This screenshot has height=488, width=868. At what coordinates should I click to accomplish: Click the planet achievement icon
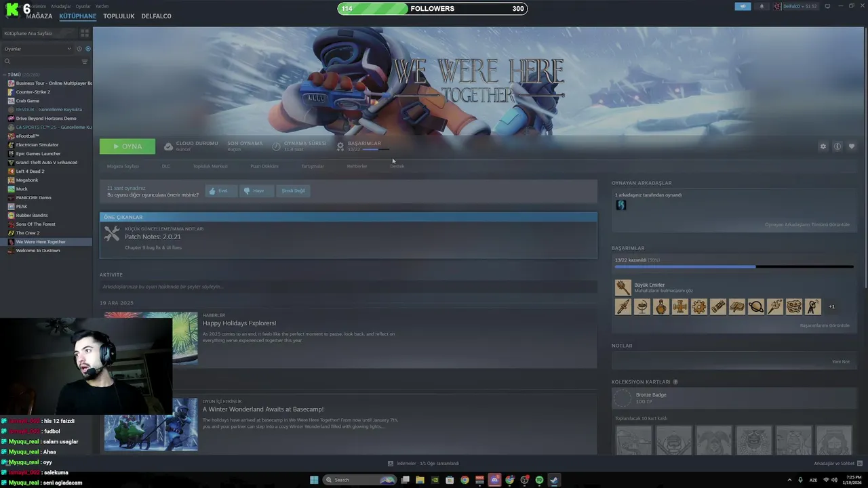point(756,307)
